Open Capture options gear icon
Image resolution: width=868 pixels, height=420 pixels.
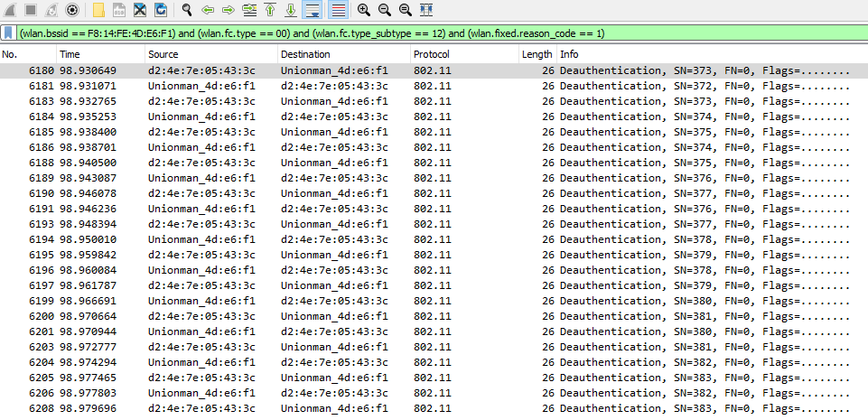click(x=71, y=9)
